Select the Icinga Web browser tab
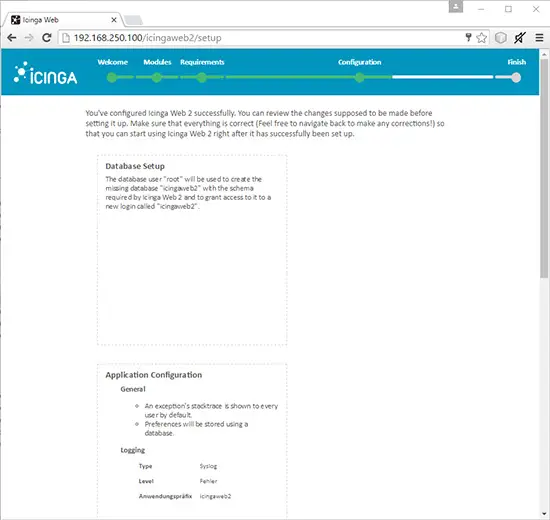This screenshot has width=550, height=520. (x=63, y=20)
